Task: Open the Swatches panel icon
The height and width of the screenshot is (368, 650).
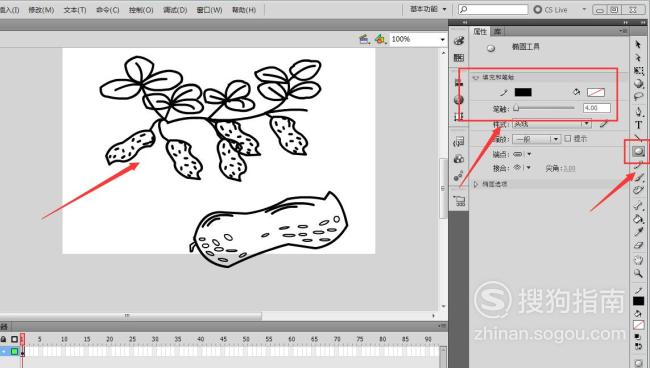Action: click(458, 58)
